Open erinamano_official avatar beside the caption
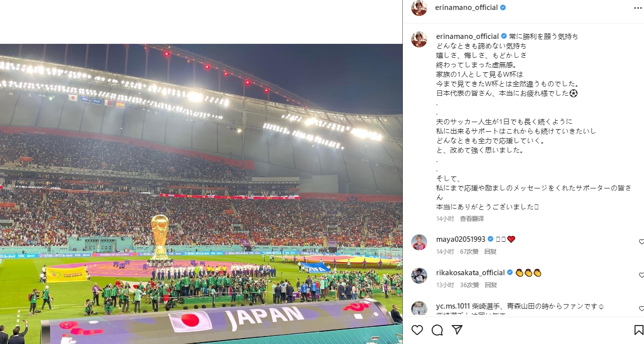 [419, 39]
